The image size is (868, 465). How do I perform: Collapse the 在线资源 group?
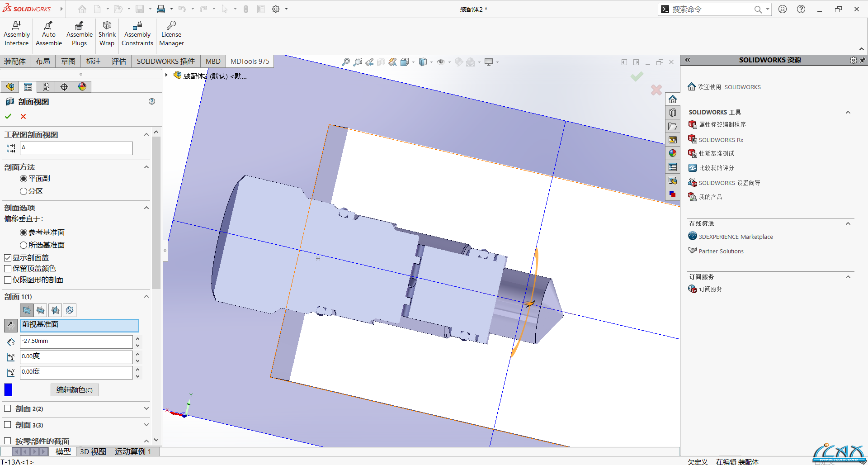pyautogui.click(x=848, y=223)
